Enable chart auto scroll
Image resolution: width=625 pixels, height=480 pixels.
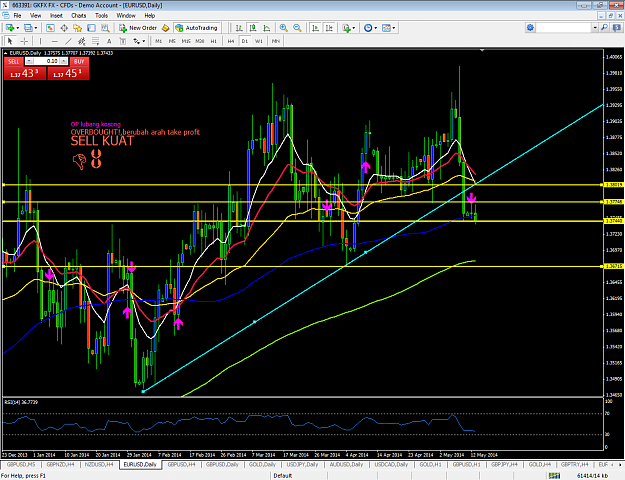pos(315,28)
